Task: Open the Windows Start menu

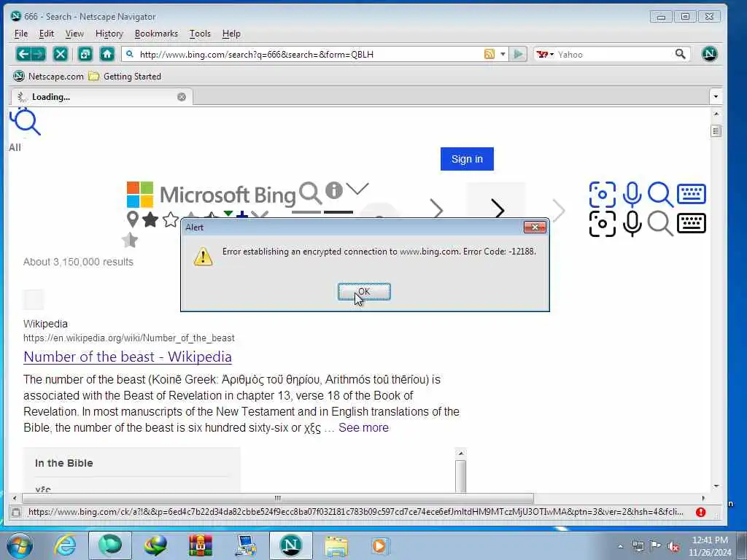Action: pos(19,545)
